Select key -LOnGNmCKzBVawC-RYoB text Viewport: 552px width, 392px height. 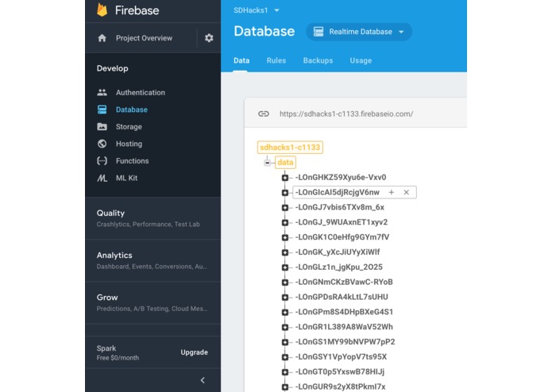click(x=344, y=282)
